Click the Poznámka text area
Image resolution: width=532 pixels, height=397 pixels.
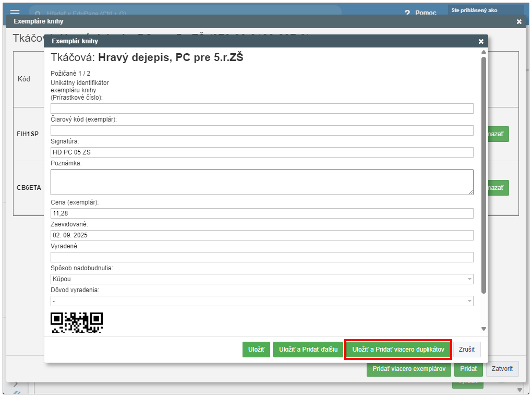coord(262,182)
